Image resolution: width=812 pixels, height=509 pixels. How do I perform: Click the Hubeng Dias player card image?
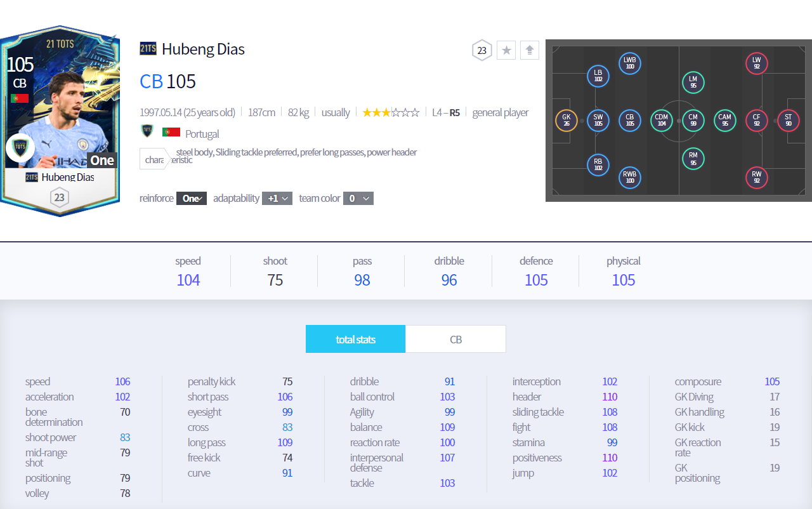(x=60, y=121)
